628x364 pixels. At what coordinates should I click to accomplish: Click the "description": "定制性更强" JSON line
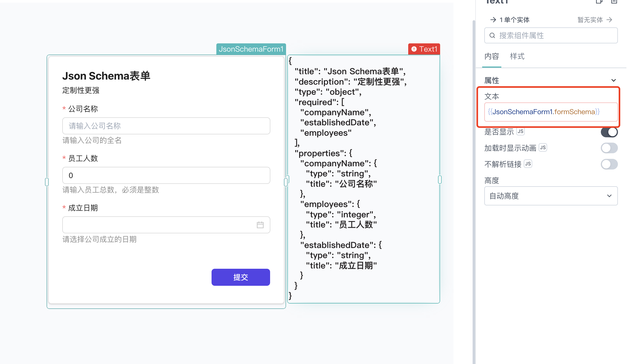click(x=351, y=82)
